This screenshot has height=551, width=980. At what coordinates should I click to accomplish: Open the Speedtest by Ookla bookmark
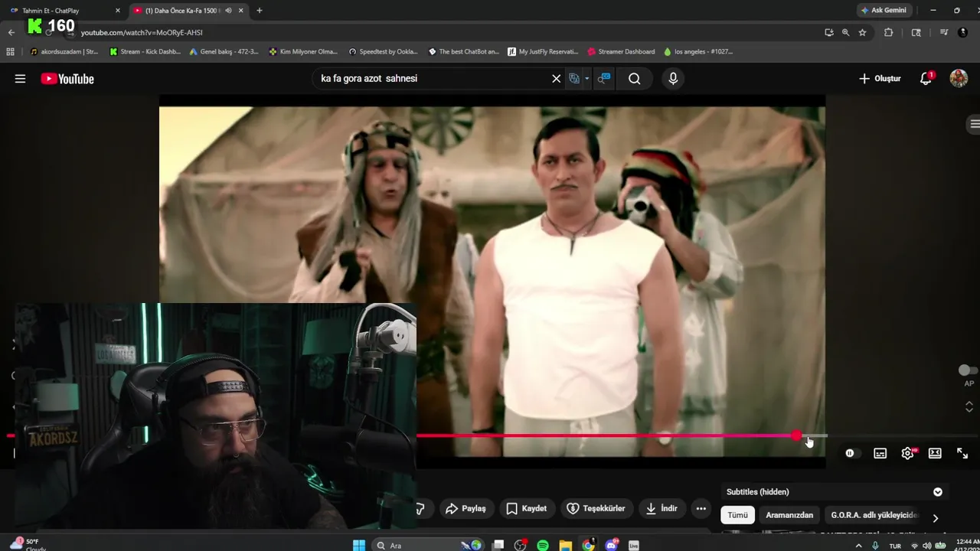pyautogui.click(x=384, y=52)
